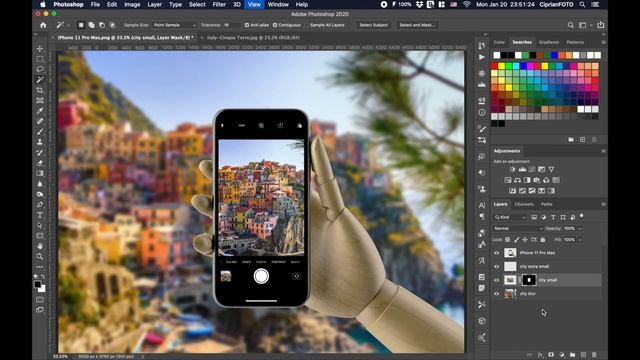Open the Swatches panel menu
The height and width of the screenshot is (360, 640).
tap(603, 42)
